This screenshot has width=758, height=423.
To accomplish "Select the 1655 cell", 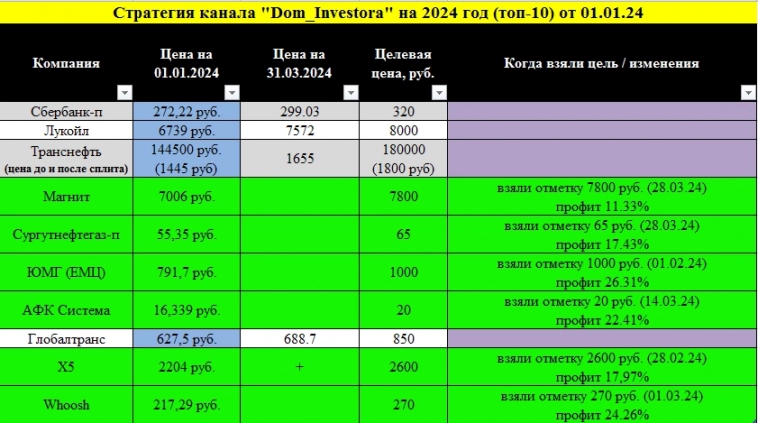I will point(300,159).
